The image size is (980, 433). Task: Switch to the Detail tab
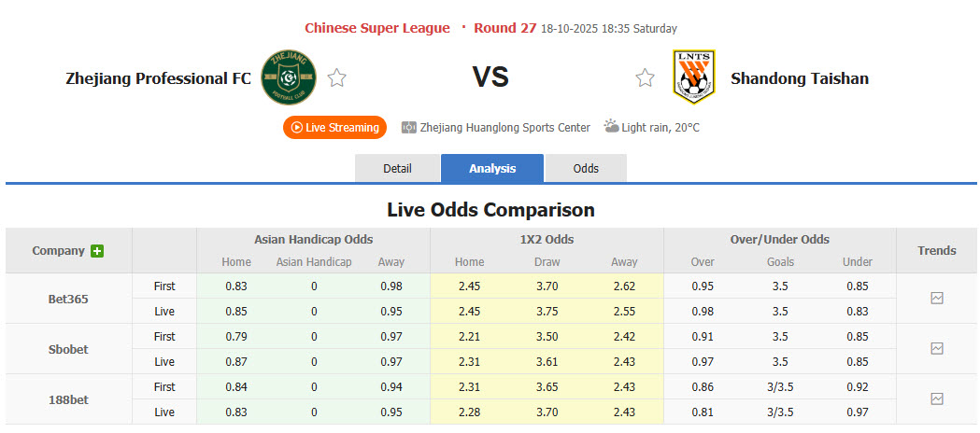tap(397, 168)
